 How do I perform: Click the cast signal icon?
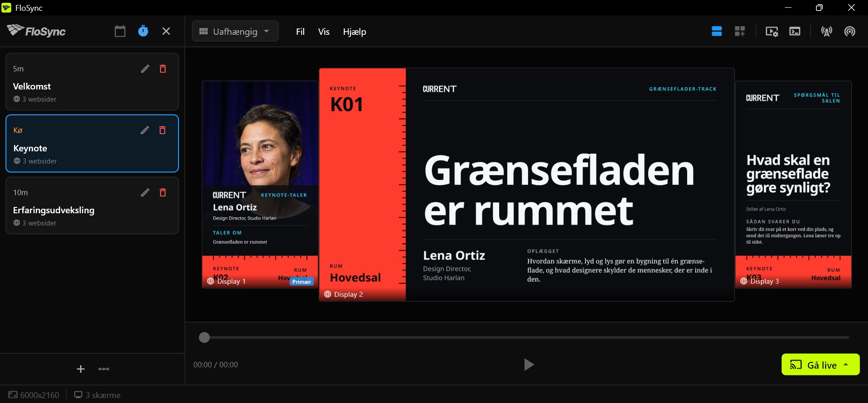(x=849, y=31)
